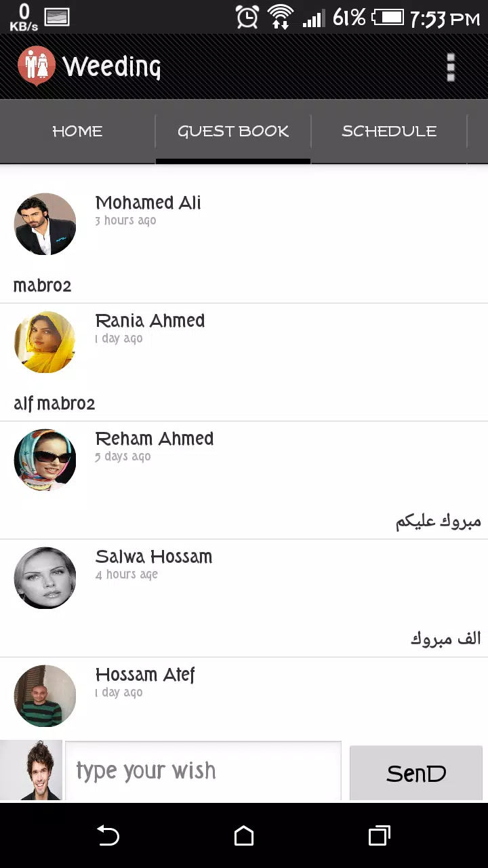Tap the Wi-Fi status icon
Viewport: 488px width, 868px height.
pos(280,17)
